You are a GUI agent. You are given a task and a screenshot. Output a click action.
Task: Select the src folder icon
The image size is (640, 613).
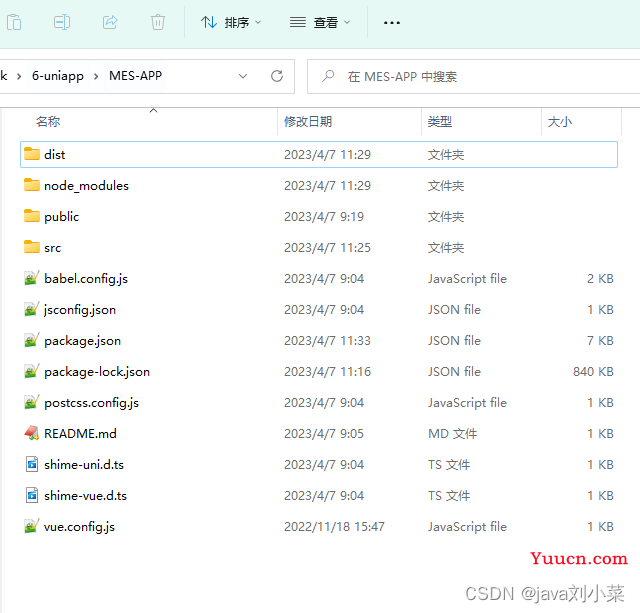tap(32, 247)
